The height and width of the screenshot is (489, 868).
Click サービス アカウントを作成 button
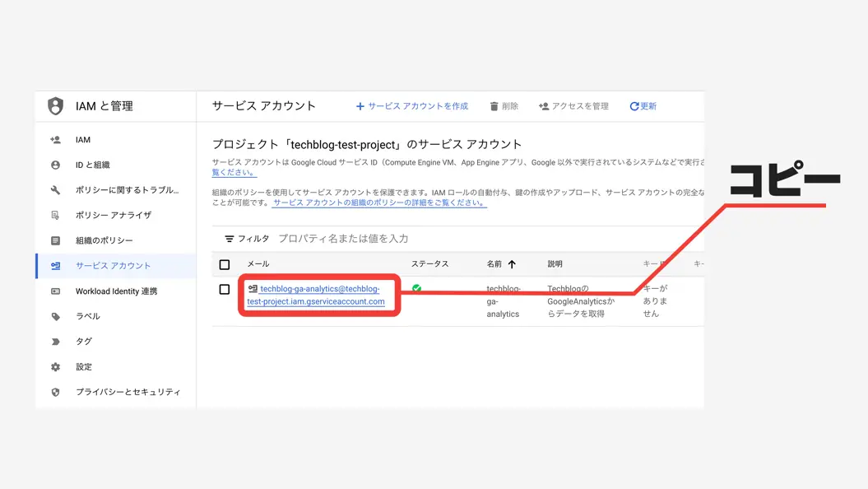pyautogui.click(x=412, y=106)
